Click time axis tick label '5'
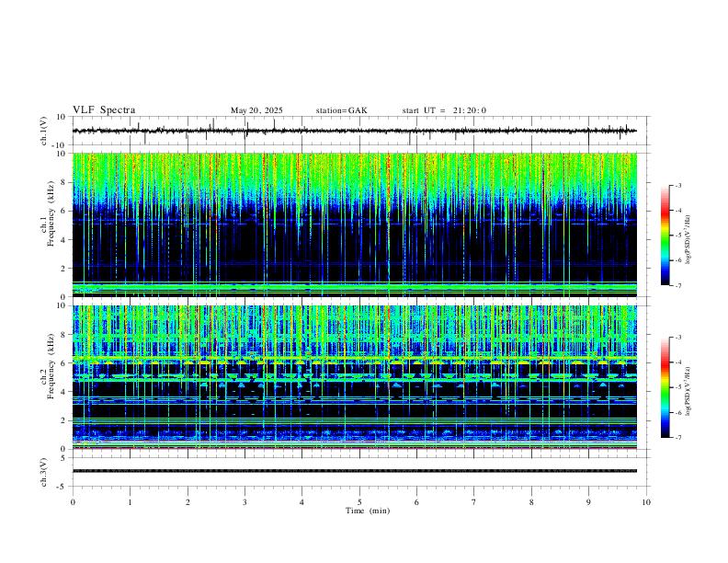This screenshot has width=728, height=563. click(359, 502)
